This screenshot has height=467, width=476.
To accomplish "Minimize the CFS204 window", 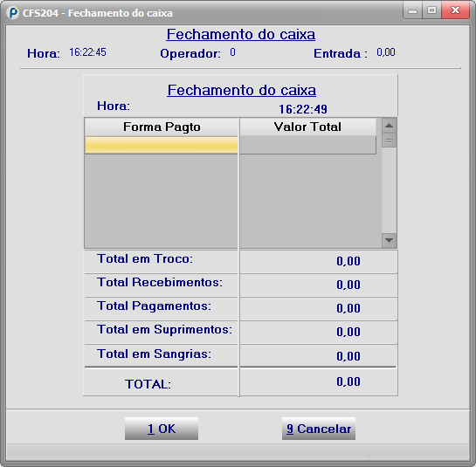I will pos(412,10).
